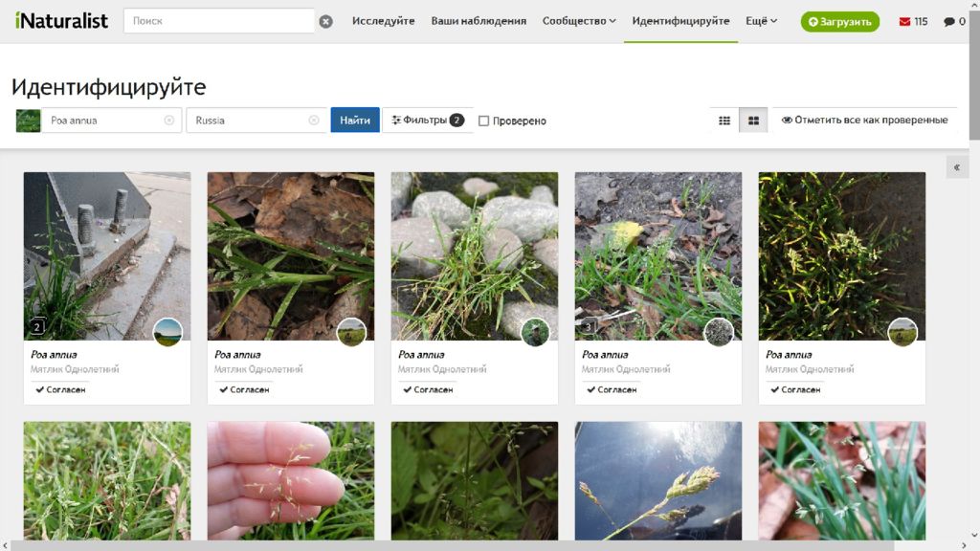Open the grass beside metal bolts photo
980x551 pixels.
107,256
